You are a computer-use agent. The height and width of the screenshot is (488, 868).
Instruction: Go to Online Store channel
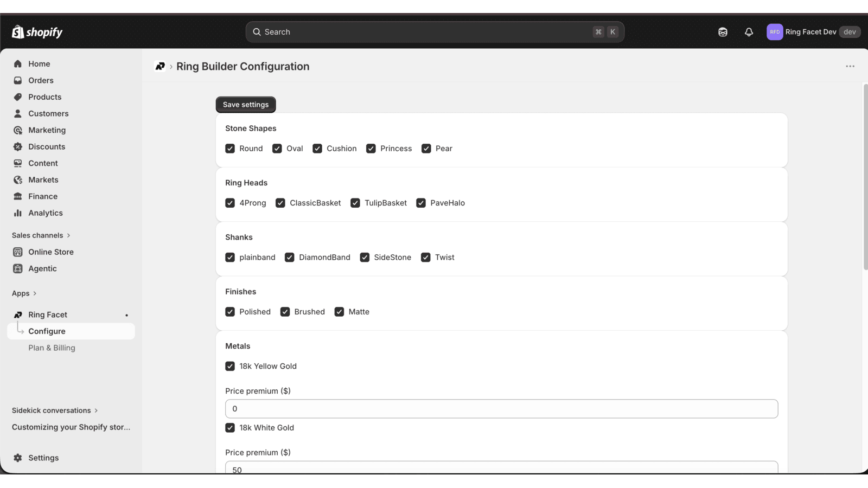pos(71,252)
